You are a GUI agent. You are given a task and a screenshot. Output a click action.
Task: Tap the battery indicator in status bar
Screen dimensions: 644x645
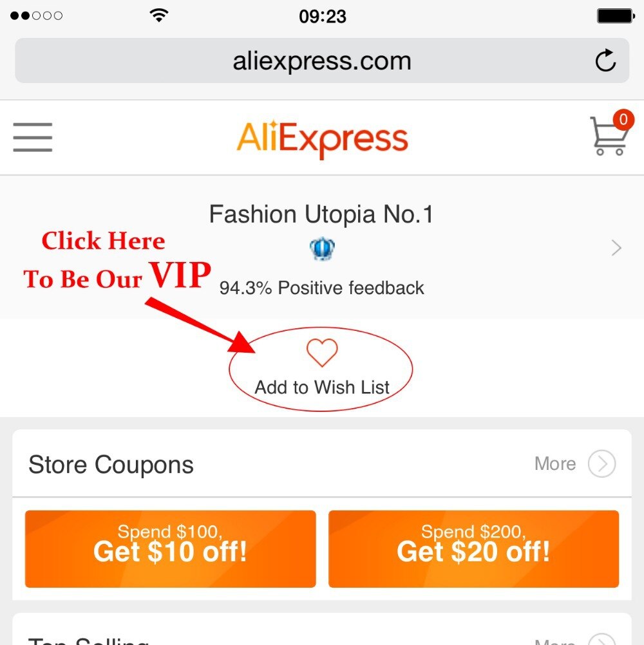pos(616,16)
